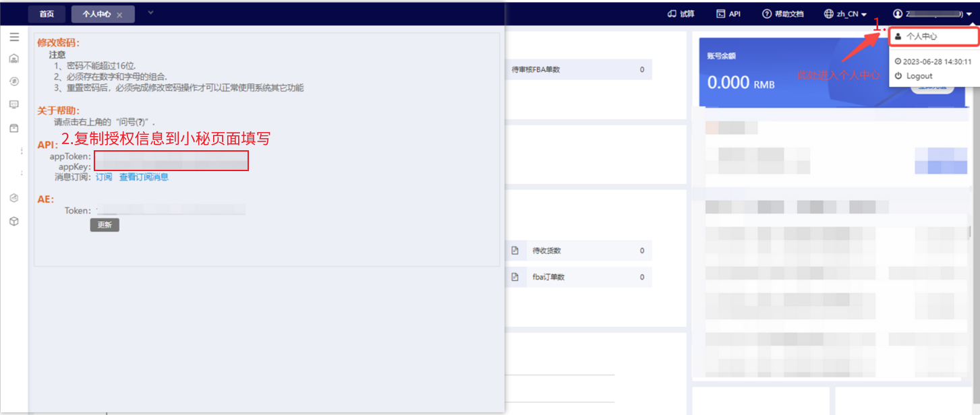Click the 更新 button under AE Token
This screenshot has height=415, width=980.
click(x=105, y=225)
